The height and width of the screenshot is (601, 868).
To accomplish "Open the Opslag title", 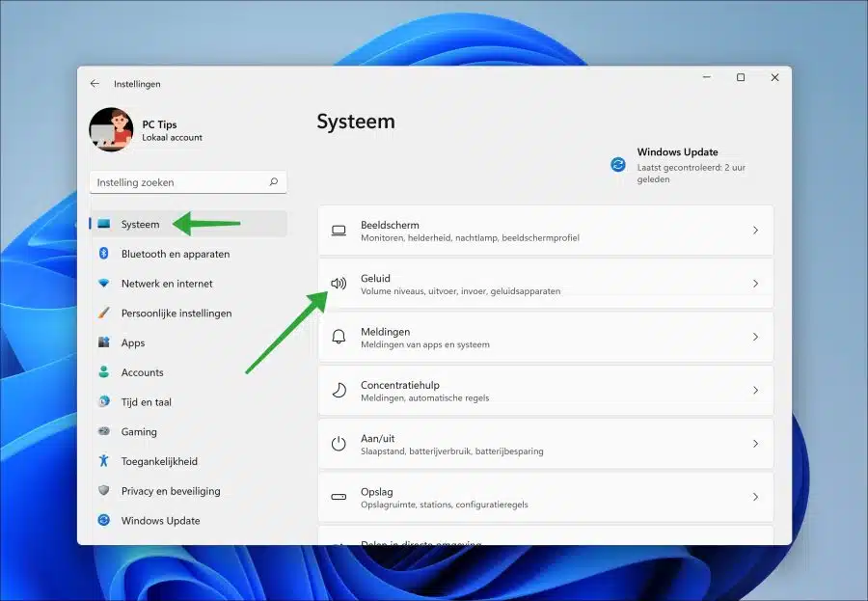I will (377, 491).
